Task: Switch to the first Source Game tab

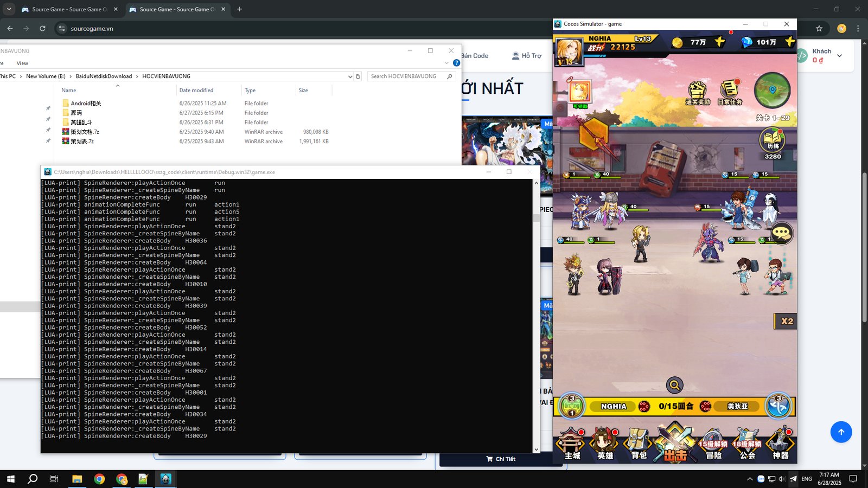Action: pos(68,9)
